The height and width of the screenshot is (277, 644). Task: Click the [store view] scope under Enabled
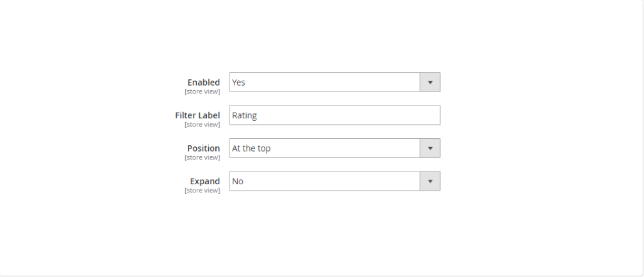tap(202, 91)
